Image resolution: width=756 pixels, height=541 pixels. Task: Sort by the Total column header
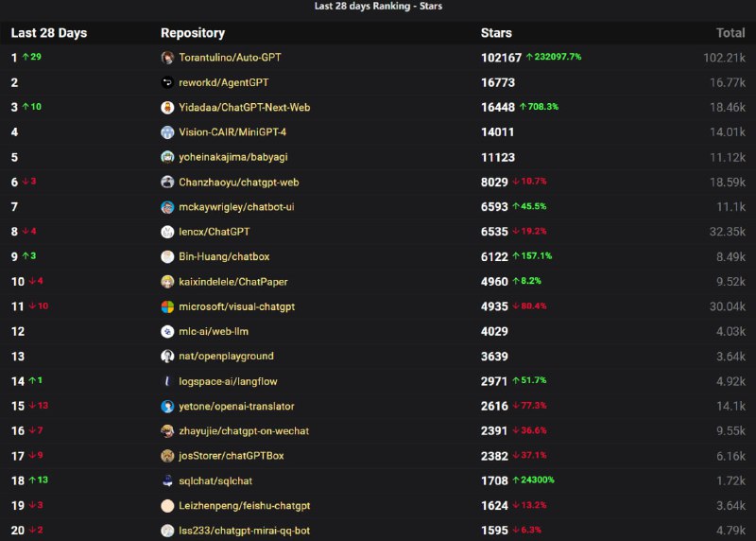(x=730, y=33)
